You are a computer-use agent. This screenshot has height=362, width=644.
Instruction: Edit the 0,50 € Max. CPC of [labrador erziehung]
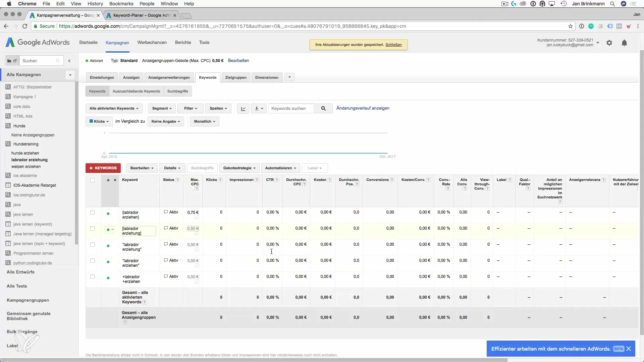(x=193, y=229)
